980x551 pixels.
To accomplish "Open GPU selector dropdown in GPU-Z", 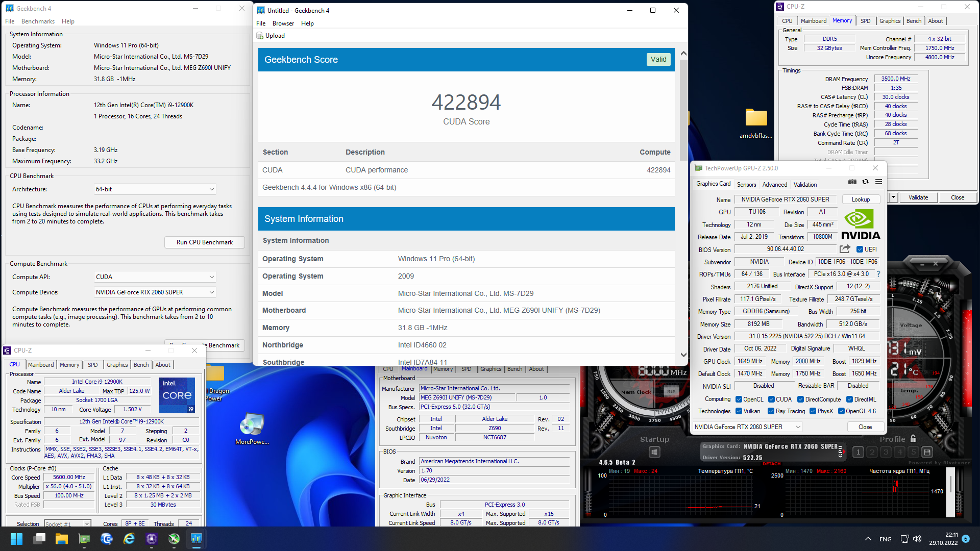I will pyautogui.click(x=747, y=427).
